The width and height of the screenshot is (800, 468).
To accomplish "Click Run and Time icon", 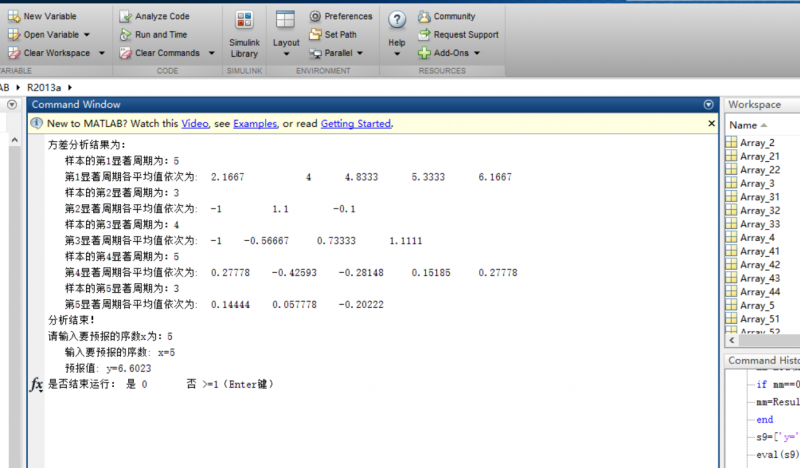I will coord(125,35).
